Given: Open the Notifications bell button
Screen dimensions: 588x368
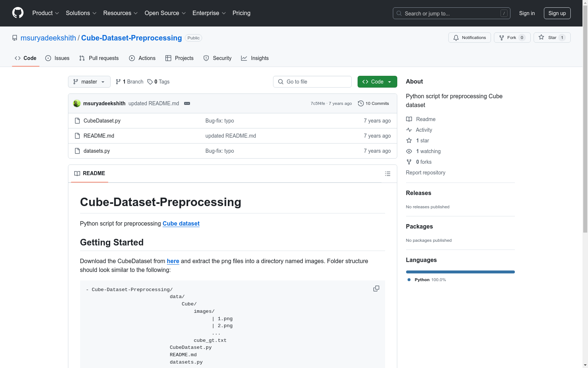Looking at the screenshot, I should [x=469, y=38].
